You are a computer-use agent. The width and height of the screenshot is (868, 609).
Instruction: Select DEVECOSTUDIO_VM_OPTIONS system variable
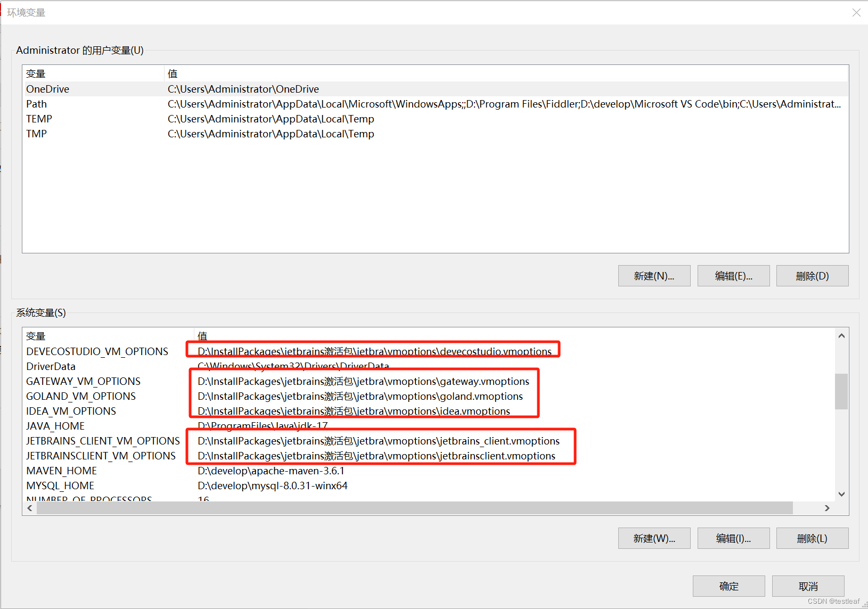coord(97,351)
